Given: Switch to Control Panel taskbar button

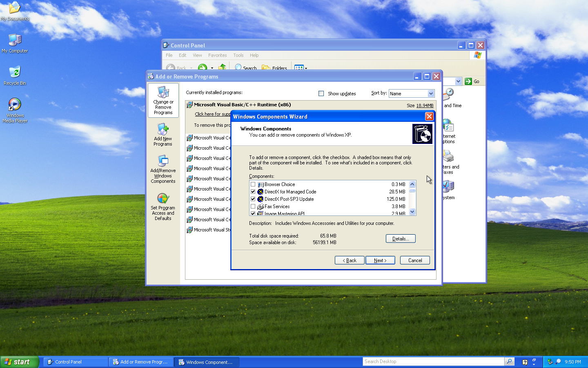Looking at the screenshot, I should tap(76, 362).
